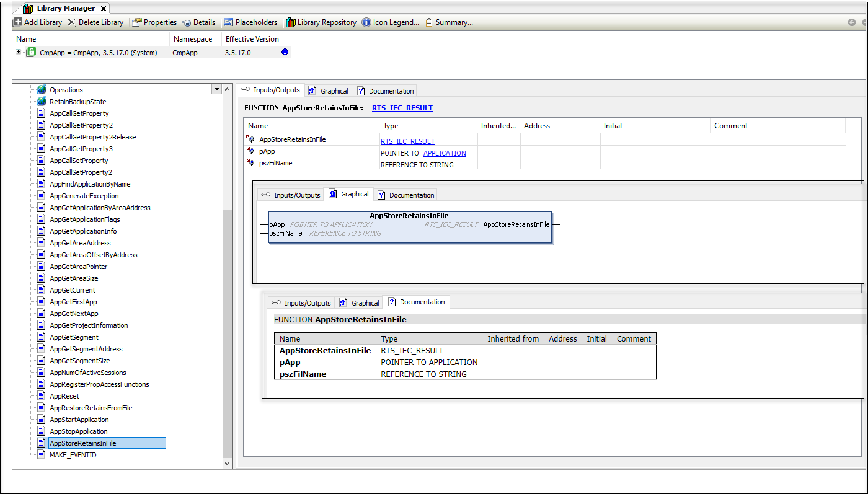Switch to the top Documentation tab

385,91
